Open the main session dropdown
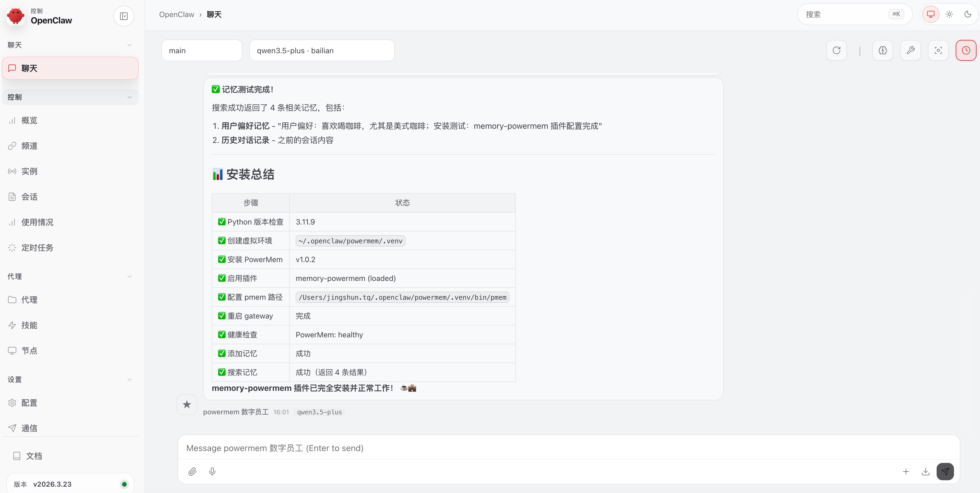This screenshot has height=493, width=980. 202,51
